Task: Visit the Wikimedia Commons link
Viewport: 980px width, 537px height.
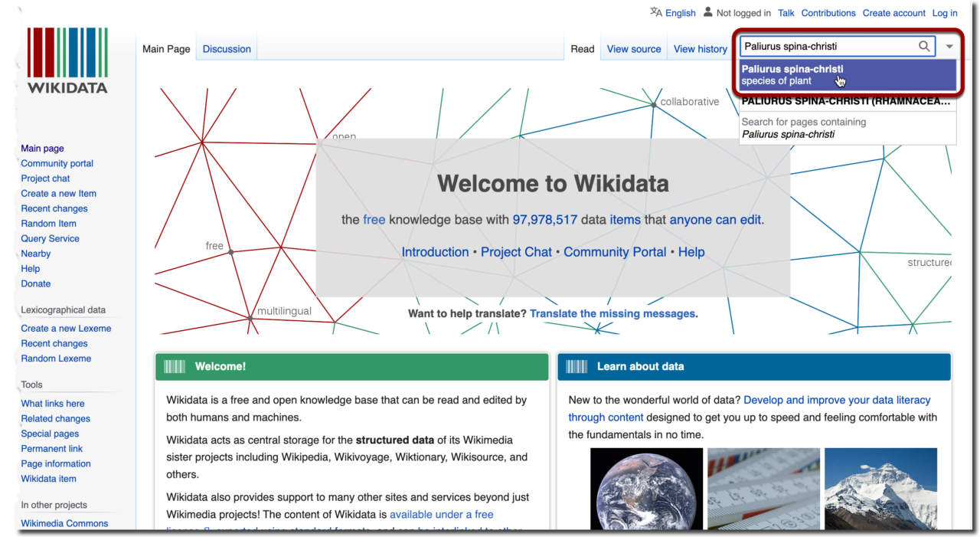Action: pyautogui.click(x=64, y=523)
